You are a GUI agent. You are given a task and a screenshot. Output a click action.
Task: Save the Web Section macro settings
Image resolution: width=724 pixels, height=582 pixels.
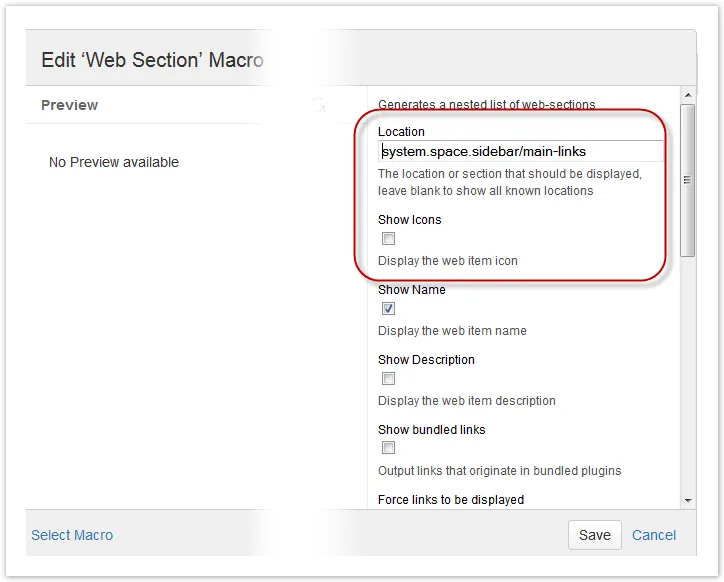[x=595, y=535]
